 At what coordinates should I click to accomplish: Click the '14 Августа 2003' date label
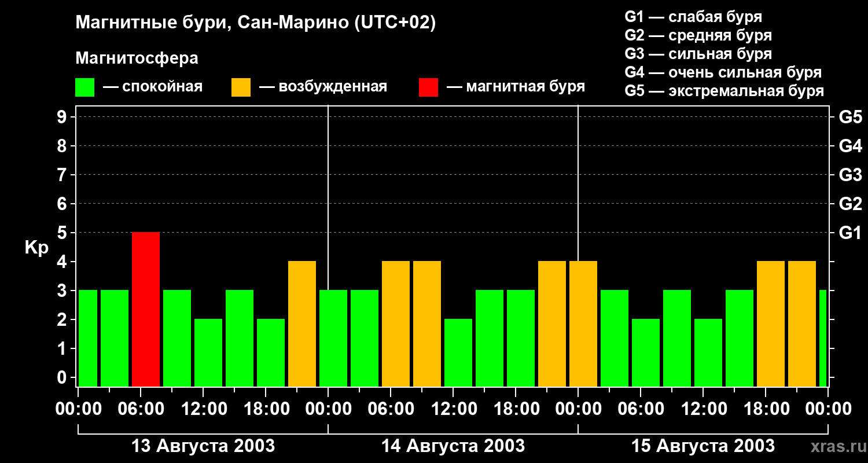[x=453, y=446]
